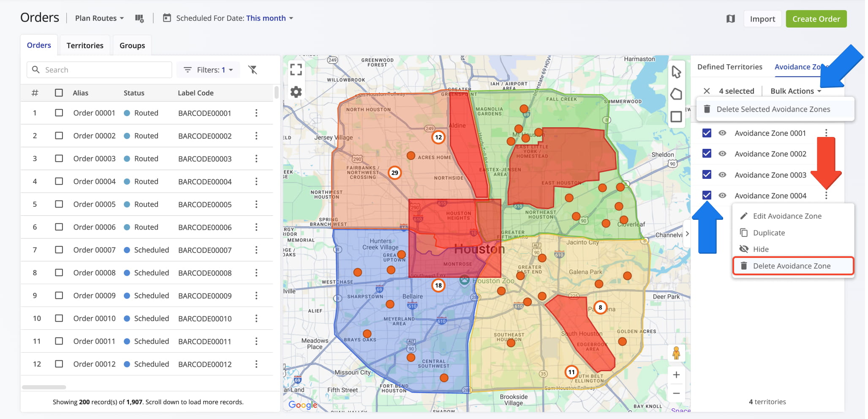Click the map cluster marker labeled 12
868x419 pixels.
pos(438,137)
